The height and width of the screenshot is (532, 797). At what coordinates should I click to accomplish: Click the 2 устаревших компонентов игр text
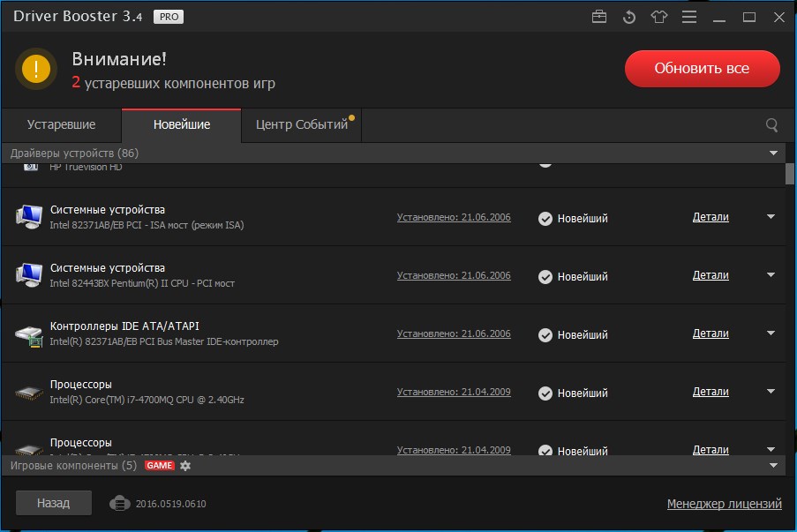pos(173,83)
